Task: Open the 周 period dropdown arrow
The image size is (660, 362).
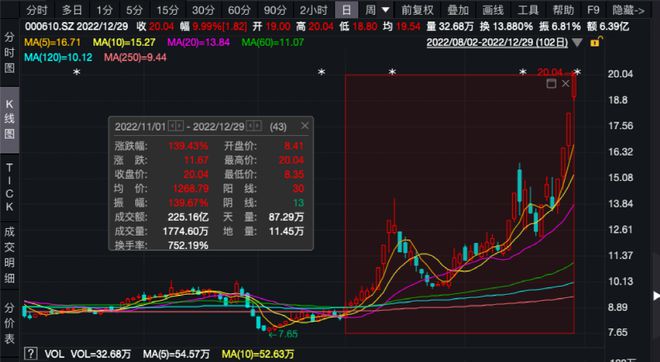Action: coord(385,10)
